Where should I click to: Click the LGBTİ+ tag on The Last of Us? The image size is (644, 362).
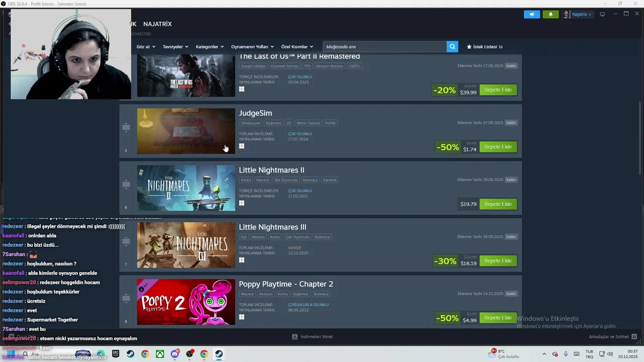pyautogui.click(x=354, y=66)
